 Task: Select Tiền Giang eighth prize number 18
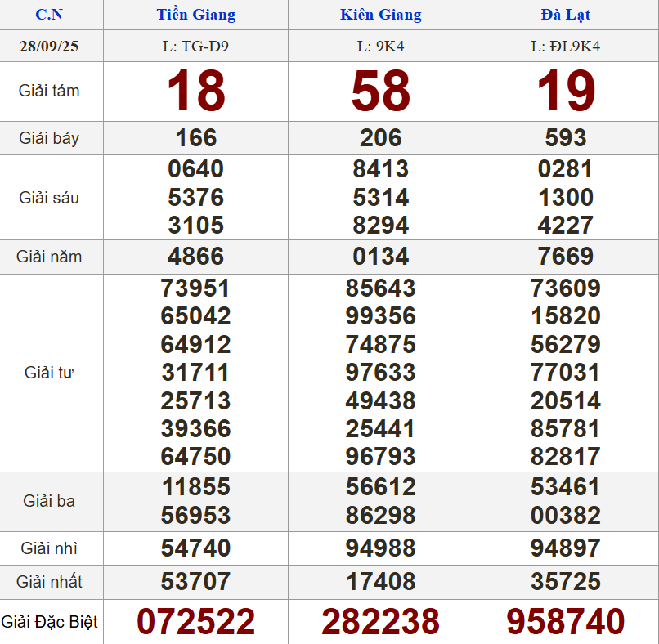pos(195,92)
